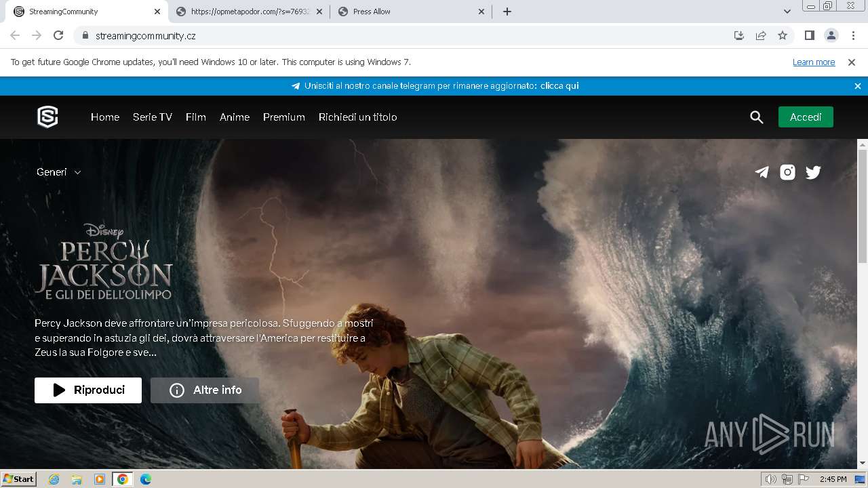The image size is (868, 488).
Task: Bookmark this page with the star icon
Action: point(783,35)
